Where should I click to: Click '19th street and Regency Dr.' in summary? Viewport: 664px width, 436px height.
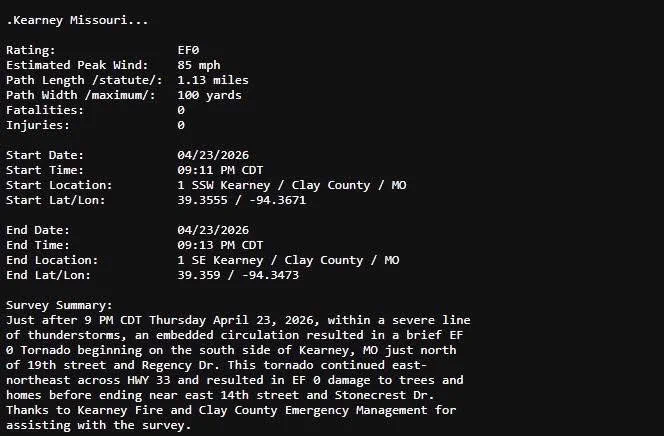point(124,365)
